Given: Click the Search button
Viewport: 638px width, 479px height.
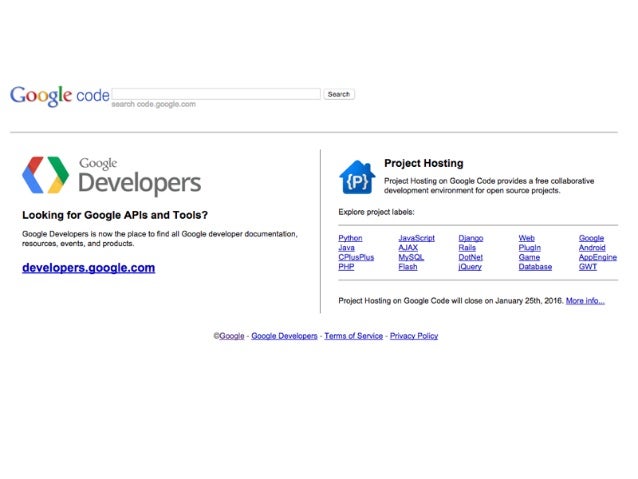Looking at the screenshot, I should [x=339, y=94].
